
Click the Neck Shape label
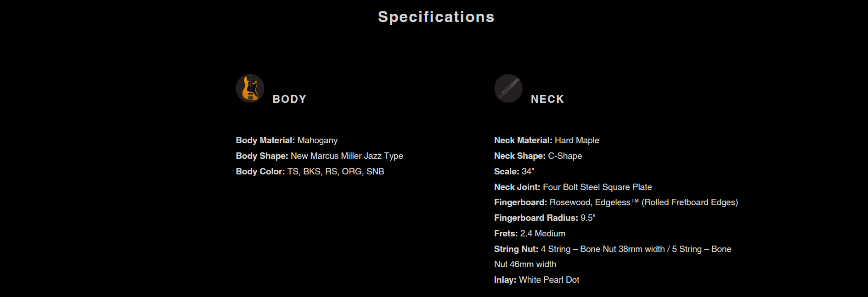[519, 156]
